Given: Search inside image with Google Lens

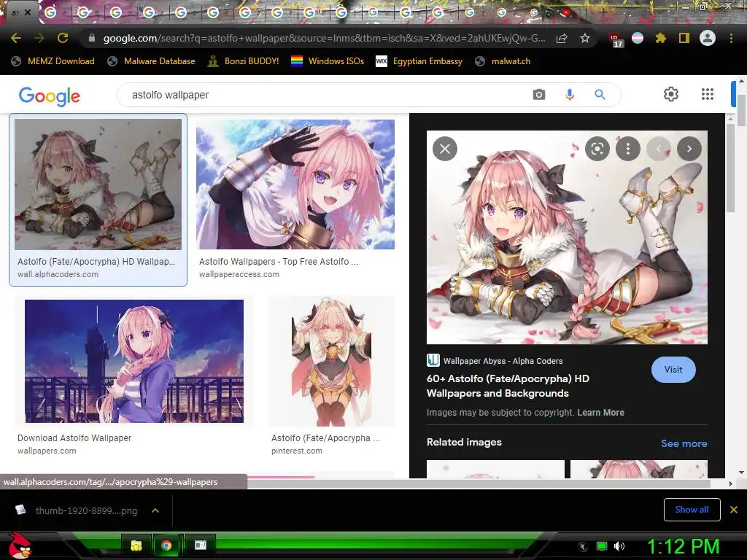Looking at the screenshot, I should pos(597,149).
